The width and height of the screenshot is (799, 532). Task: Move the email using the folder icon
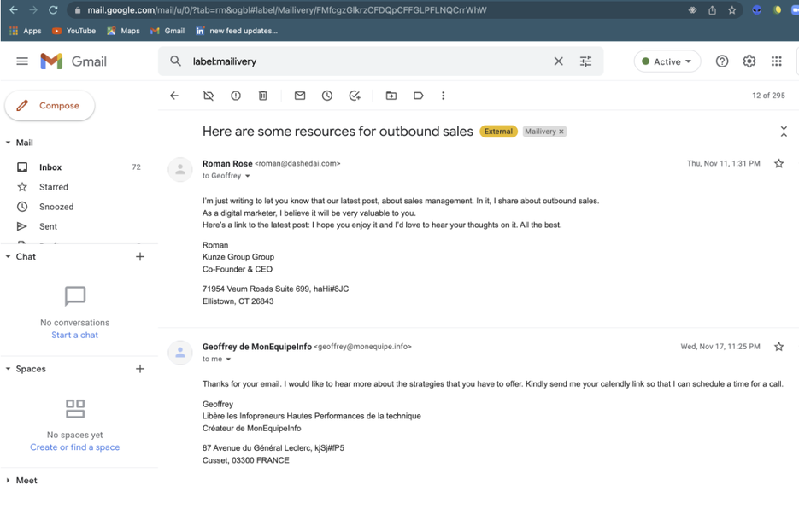391,96
